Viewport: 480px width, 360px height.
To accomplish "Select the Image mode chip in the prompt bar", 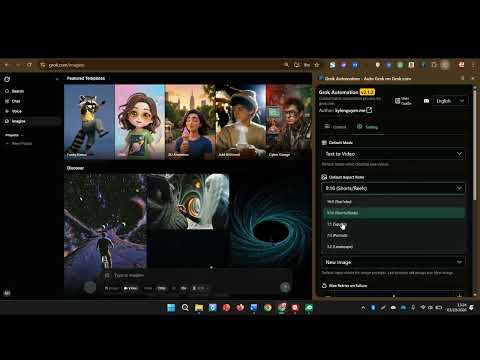I will point(112,288).
